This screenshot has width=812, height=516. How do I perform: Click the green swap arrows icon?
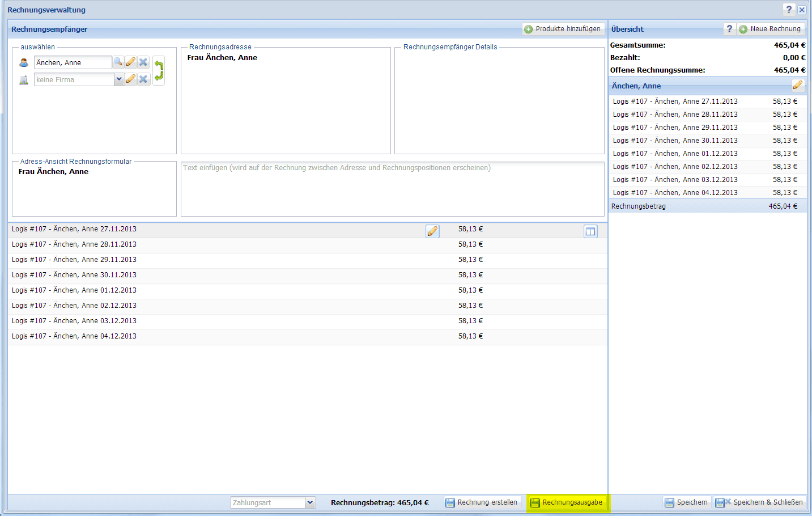[x=159, y=71]
